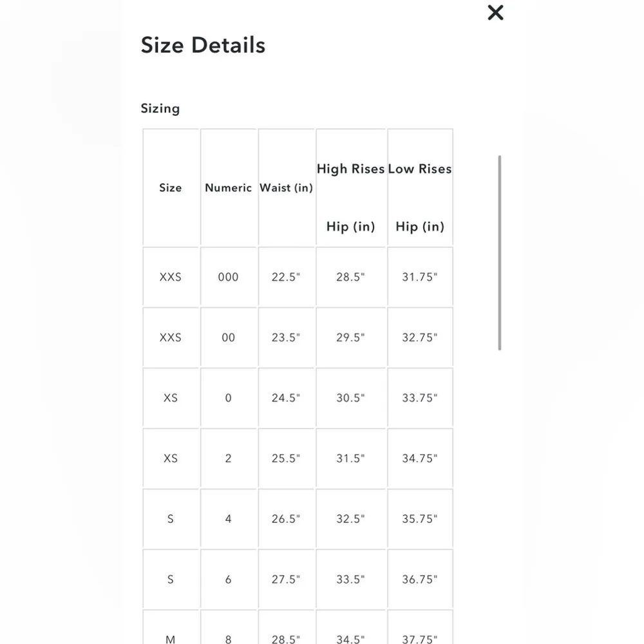Viewport: 644px width, 644px height.
Task: Click the High Rises column header
Action: [350, 169]
